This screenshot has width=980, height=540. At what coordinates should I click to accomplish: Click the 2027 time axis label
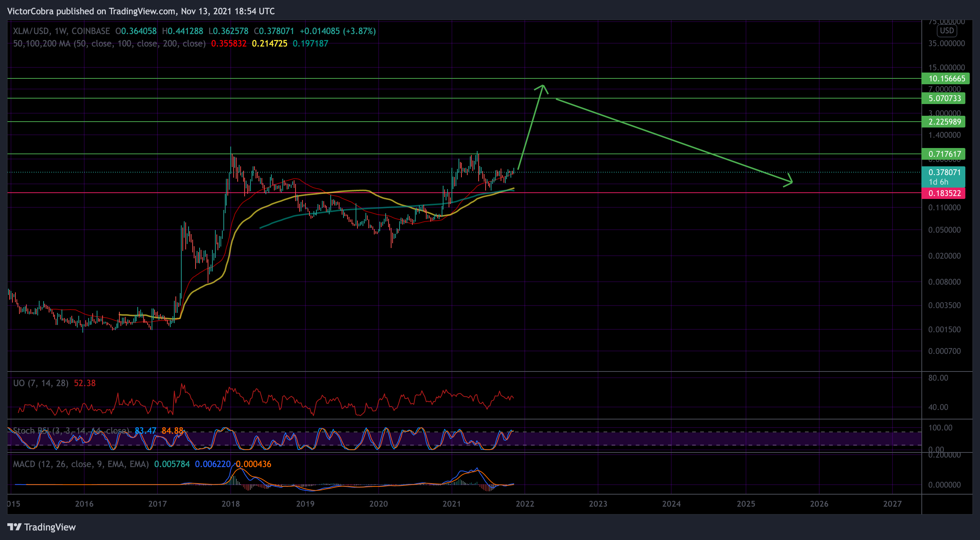pos(892,504)
